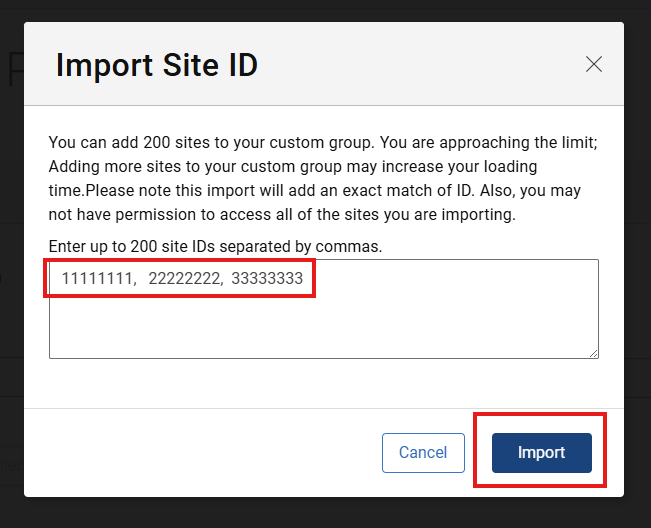Close the Import Site ID dialog

tap(594, 65)
